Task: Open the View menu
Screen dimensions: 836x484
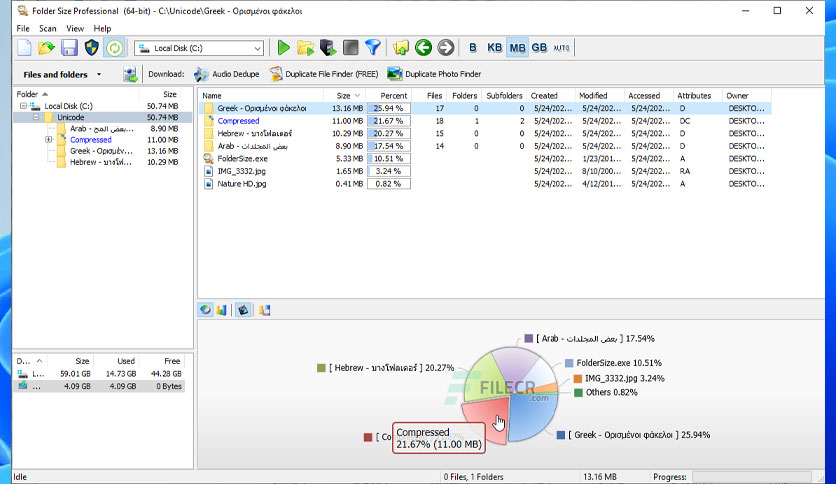Action: click(75, 28)
